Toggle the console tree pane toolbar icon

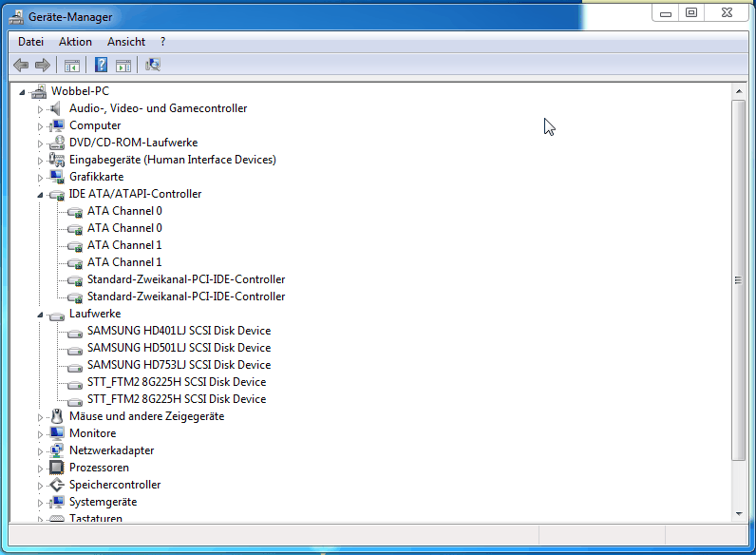coord(72,66)
